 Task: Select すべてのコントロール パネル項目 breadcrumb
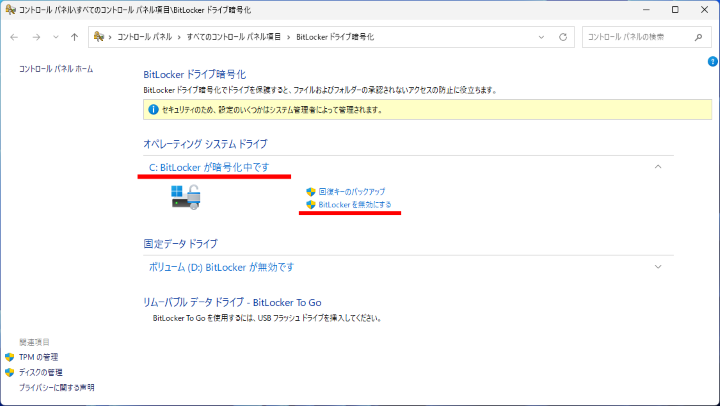pyautogui.click(x=233, y=37)
